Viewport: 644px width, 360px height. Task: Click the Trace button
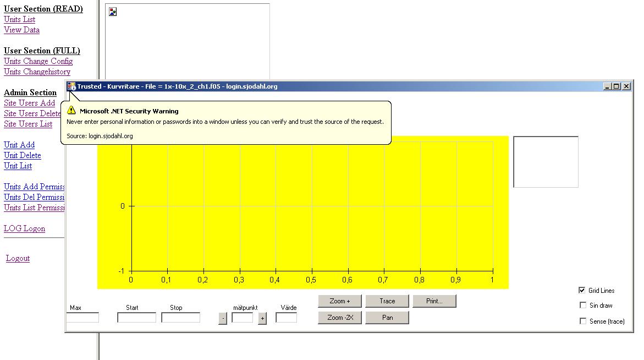(387, 301)
